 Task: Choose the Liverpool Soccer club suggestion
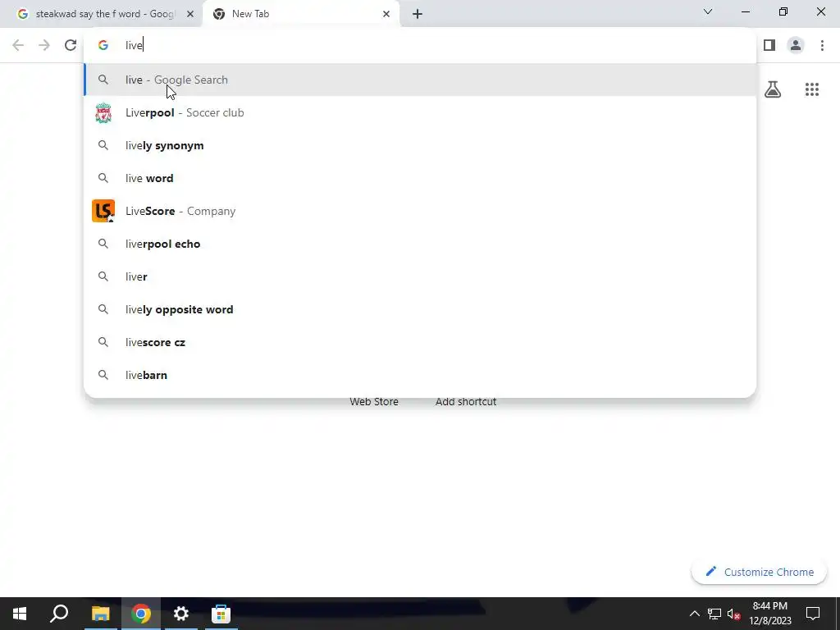coord(420,112)
